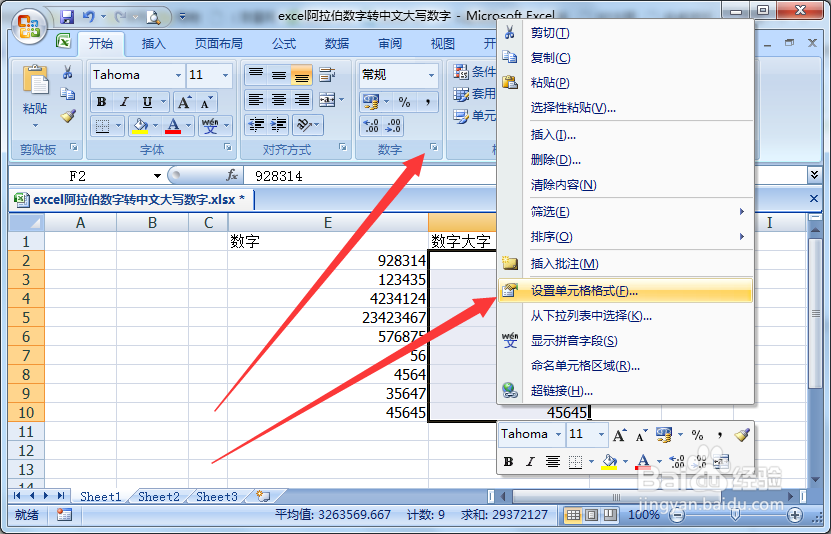This screenshot has height=534, width=831.
Task: Open the 筛选(E) submenu in the context menu
Action: click(x=625, y=212)
